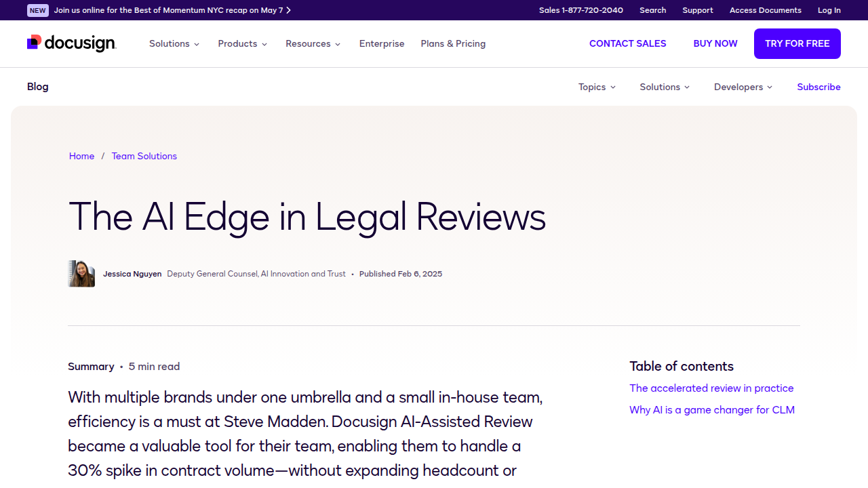Go to the Enterprise page

click(382, 43)
